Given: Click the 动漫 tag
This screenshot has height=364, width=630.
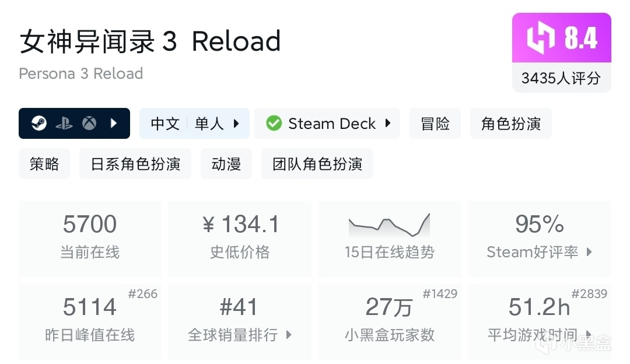Looking at the screenshot, I should 226,164.
